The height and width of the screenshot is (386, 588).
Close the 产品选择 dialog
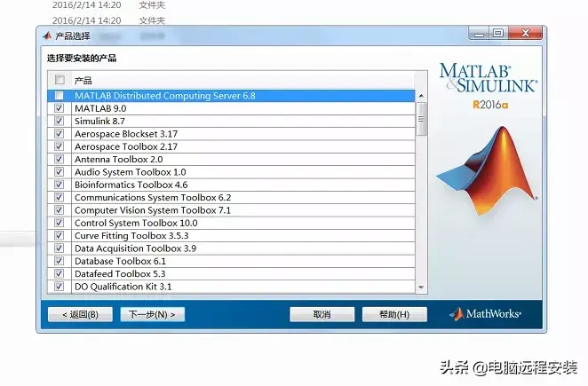click(525, 34)
